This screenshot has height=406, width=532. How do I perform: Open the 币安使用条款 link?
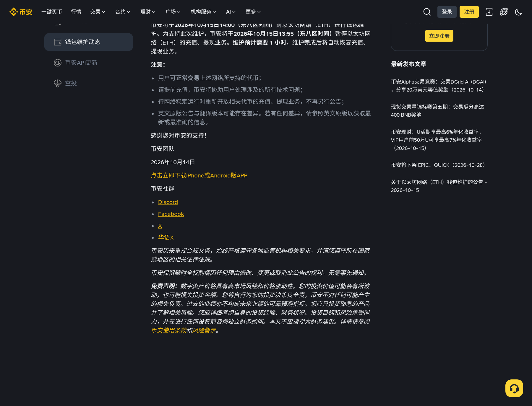[x=168, y=330]
